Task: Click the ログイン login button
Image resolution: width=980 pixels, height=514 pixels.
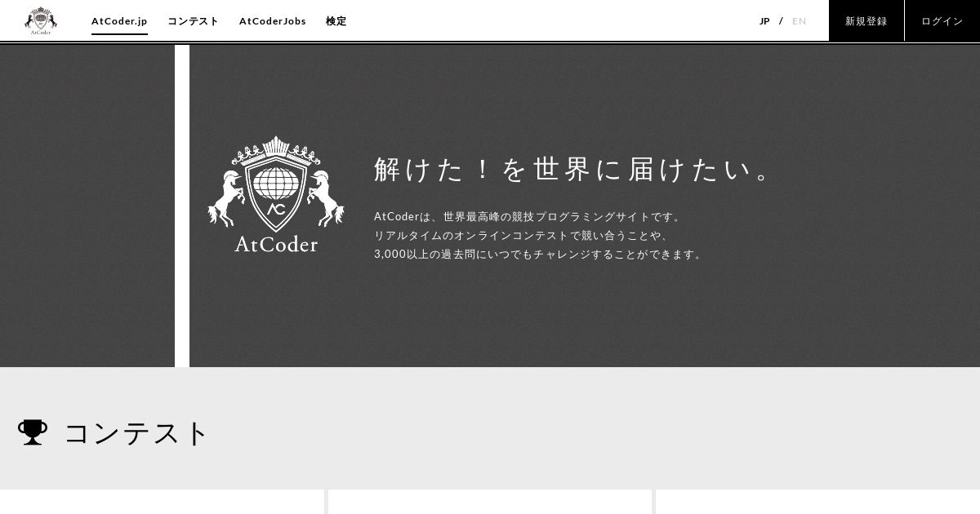Action: (x=942, y=21)
